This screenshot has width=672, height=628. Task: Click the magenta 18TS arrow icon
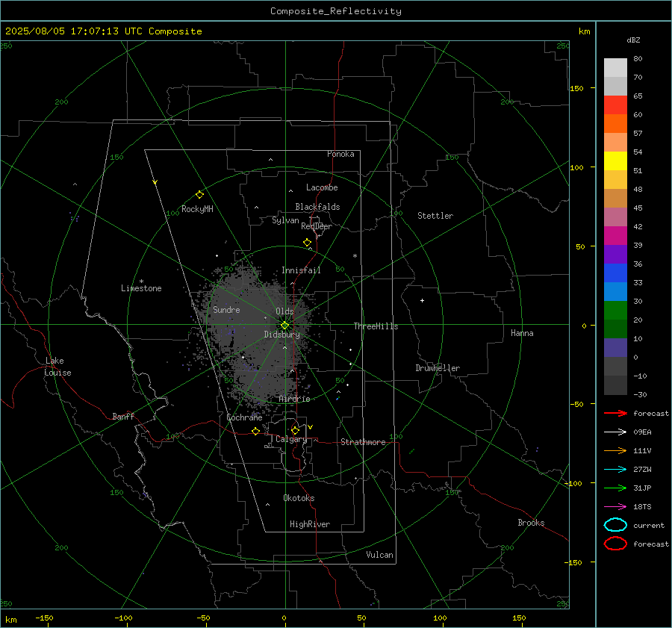pos(615,507)
